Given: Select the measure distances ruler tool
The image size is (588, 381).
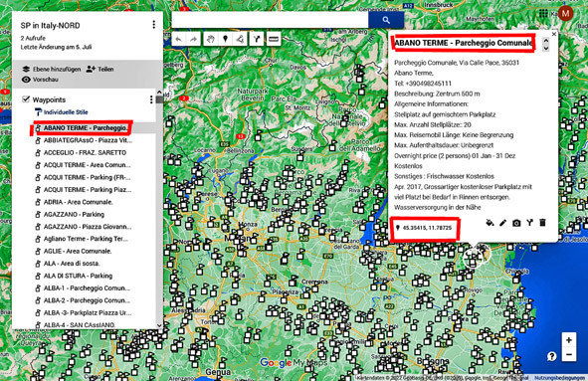Looking at the screenshot, I should point(274,39).
